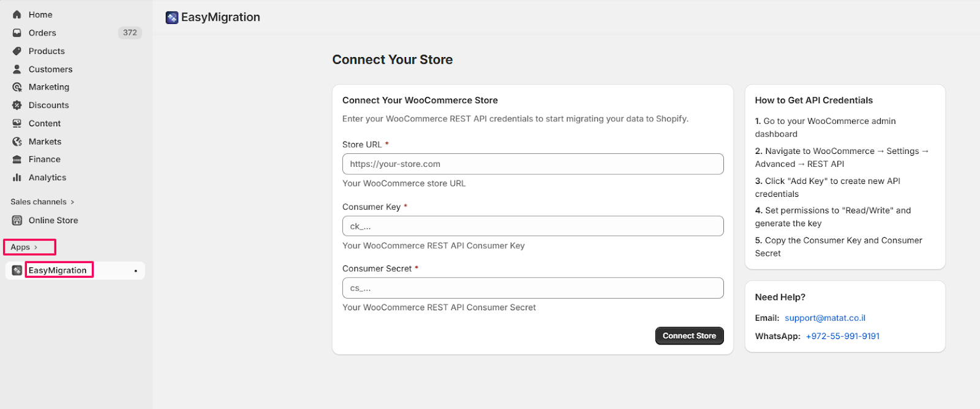Click into the Consumer Key field
The image size is (980, 409).
533,226
